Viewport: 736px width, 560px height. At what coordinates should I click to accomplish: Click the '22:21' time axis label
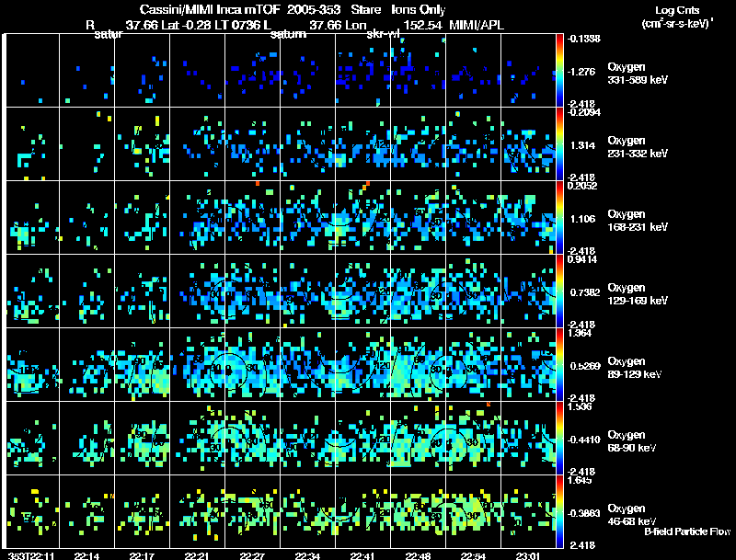click(197, 556)
